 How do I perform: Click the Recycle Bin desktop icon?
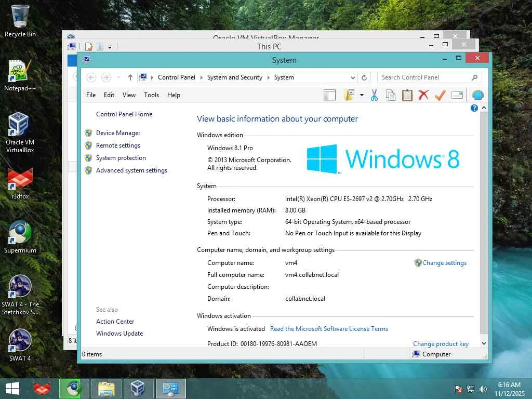[20, 21]
